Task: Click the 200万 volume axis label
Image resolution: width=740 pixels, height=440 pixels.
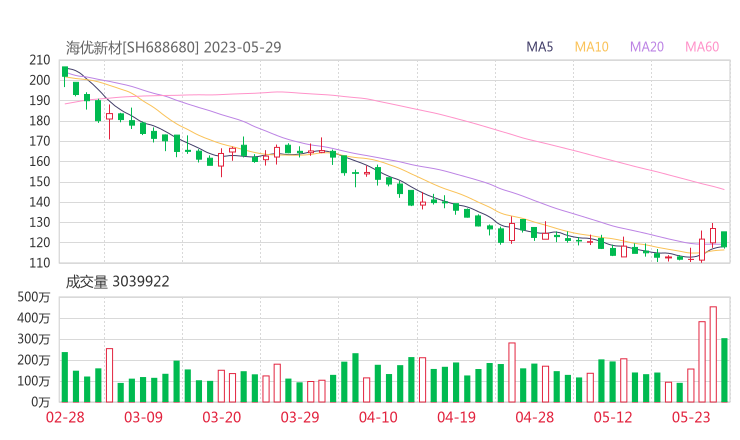Action: tap(34, 360)
